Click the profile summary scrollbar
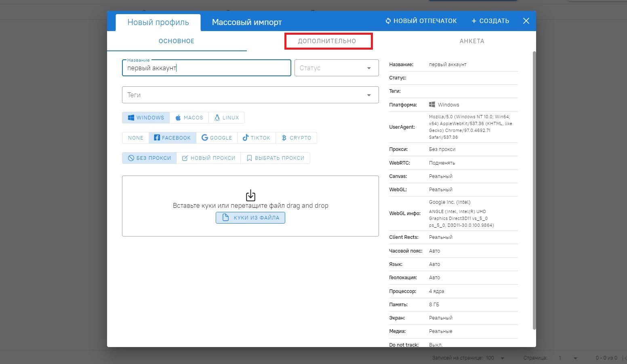Screen dimensions: 627x364 pos(534,190)
